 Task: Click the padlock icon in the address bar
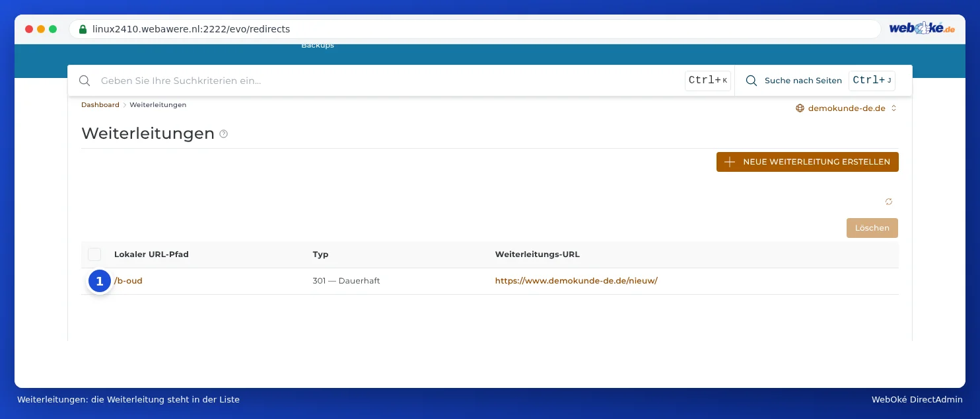83,29
